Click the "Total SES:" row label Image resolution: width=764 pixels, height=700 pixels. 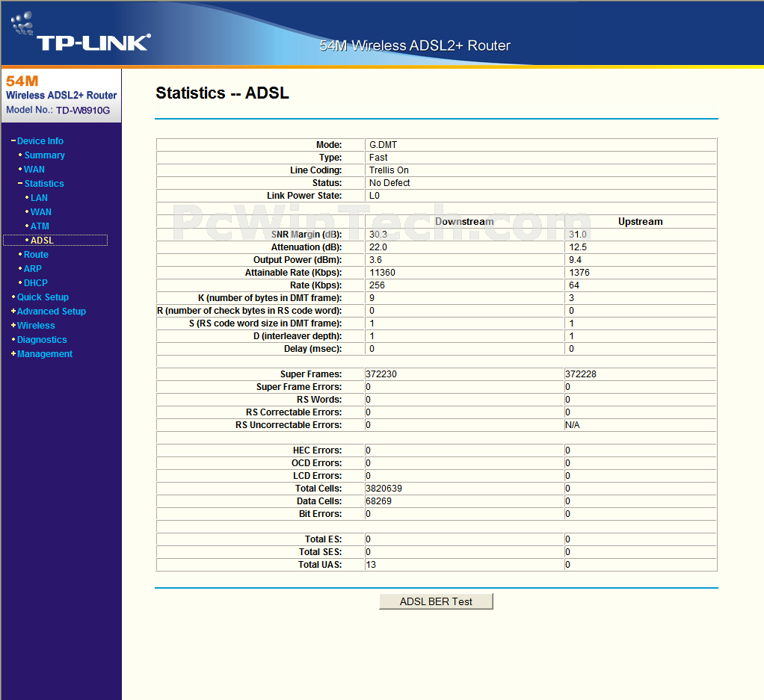(321, 551)
